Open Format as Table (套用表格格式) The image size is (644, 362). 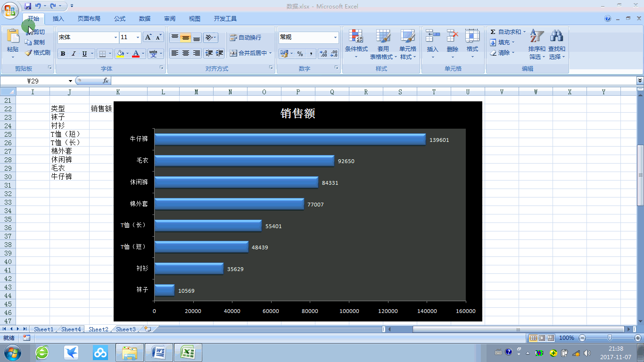tap(383, 44)
